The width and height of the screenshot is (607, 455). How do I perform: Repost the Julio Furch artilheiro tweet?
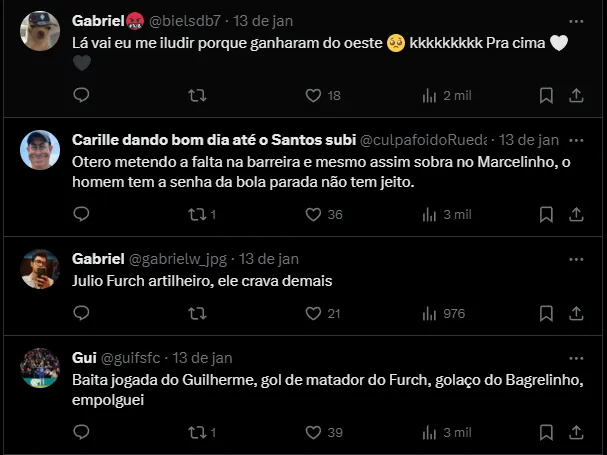click(197, 313)
